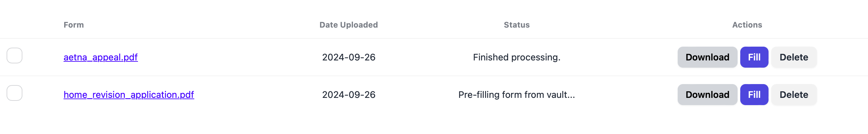Click the upload date of home_revision_application.pdf

(348, 95)
